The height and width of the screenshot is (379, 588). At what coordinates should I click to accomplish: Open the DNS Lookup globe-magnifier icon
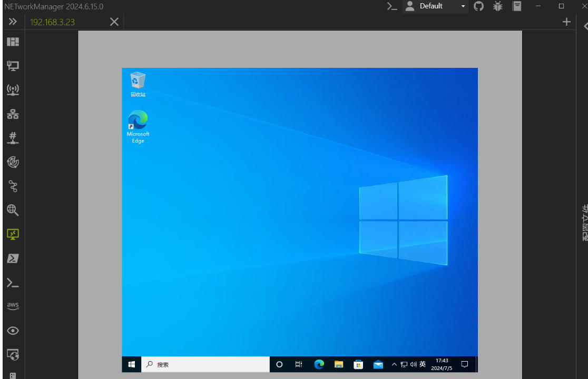pyautogui.click(x=13, y=210)
